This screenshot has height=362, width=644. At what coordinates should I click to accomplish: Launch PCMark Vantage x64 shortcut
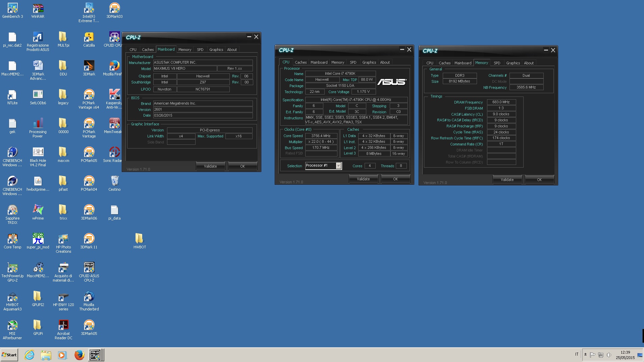89,99
